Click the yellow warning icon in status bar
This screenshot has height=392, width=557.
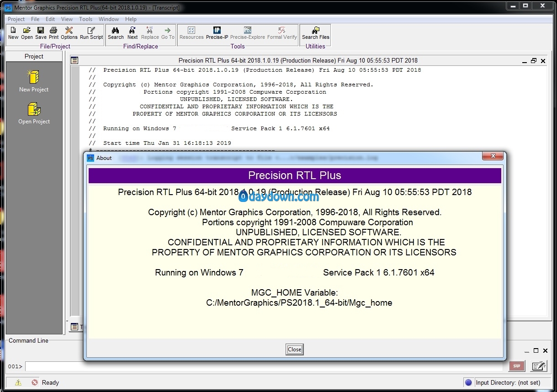click(18, 383)
